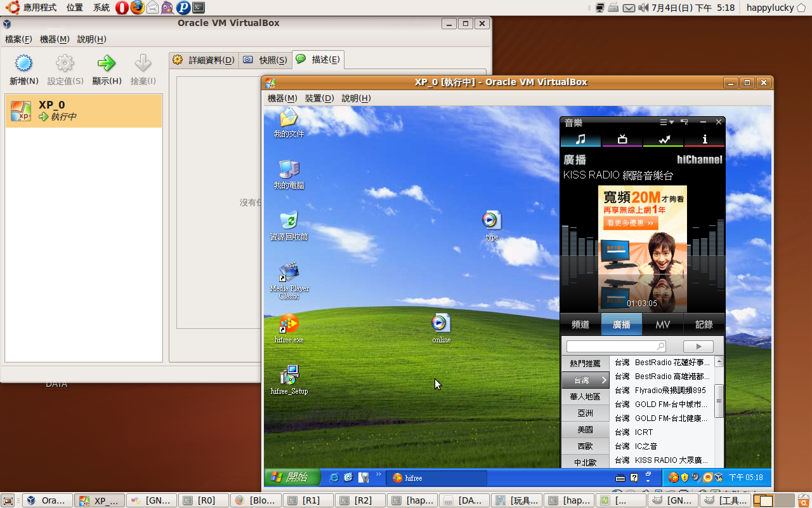Click the 我的電腦 desktop icon
The image size is (812, 508).
[289, 169]
